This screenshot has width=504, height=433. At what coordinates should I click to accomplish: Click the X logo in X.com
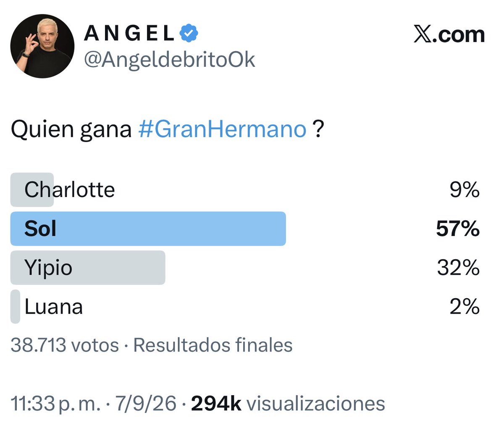(x=423, y=34)
